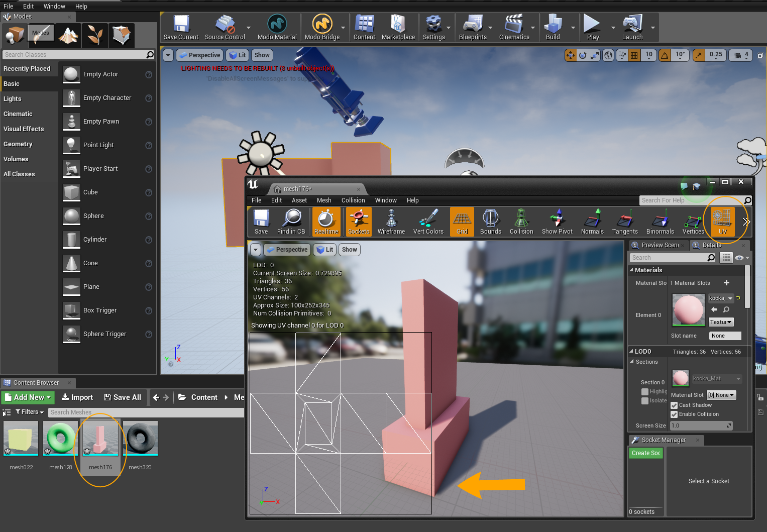Uncheck the Cast Shadow checkbox

[674, 405]
